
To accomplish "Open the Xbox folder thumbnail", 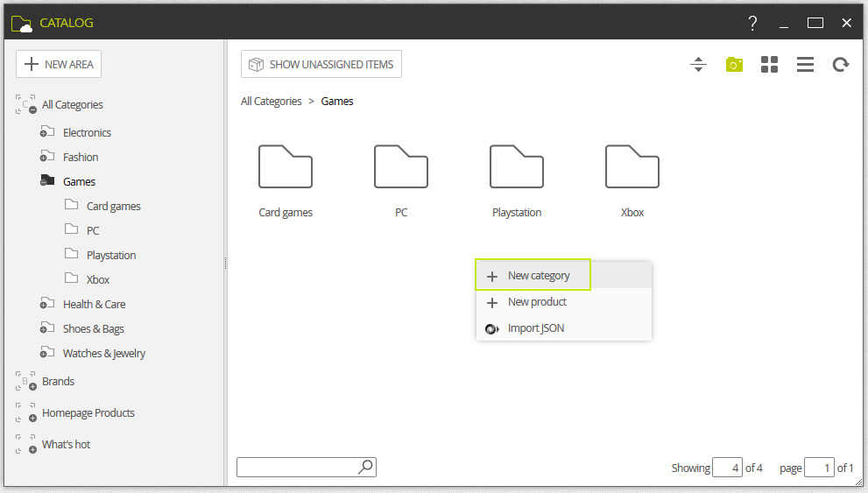I will (x=632, y=166).
